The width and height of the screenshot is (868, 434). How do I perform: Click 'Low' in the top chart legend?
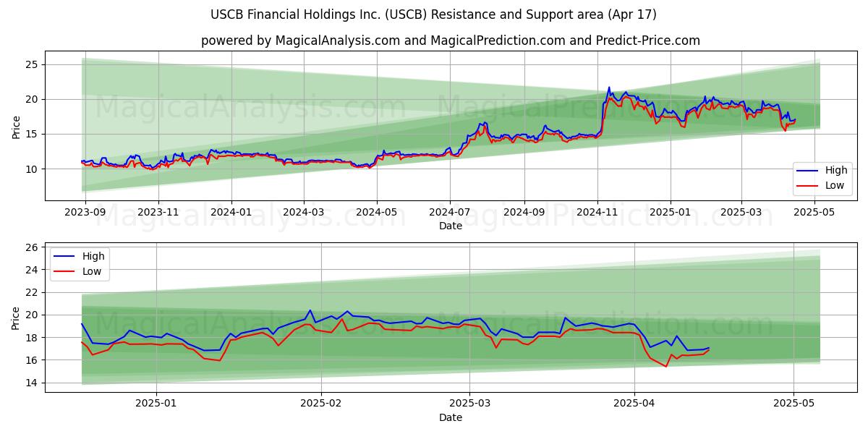[835, 186]
